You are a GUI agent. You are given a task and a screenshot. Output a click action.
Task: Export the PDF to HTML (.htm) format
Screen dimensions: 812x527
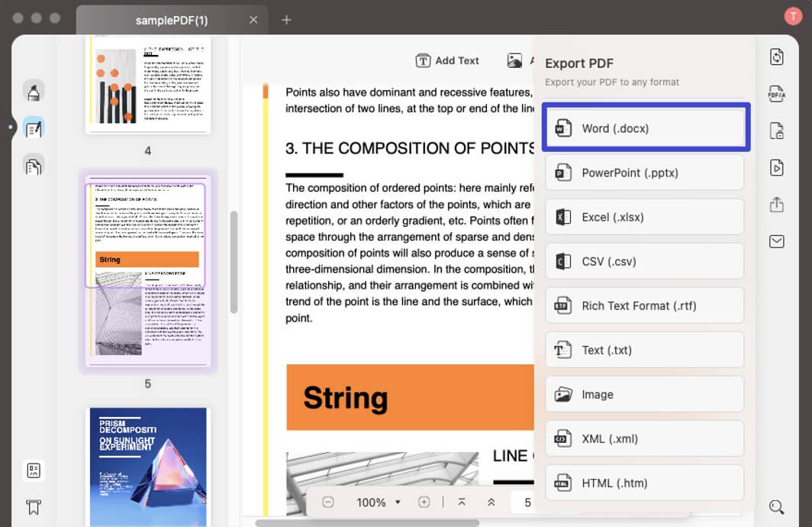tap(645, 483)
